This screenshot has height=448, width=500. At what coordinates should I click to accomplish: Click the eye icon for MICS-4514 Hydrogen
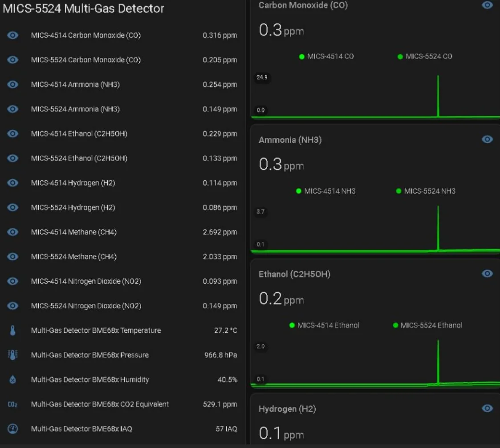(x=13, y=182)
